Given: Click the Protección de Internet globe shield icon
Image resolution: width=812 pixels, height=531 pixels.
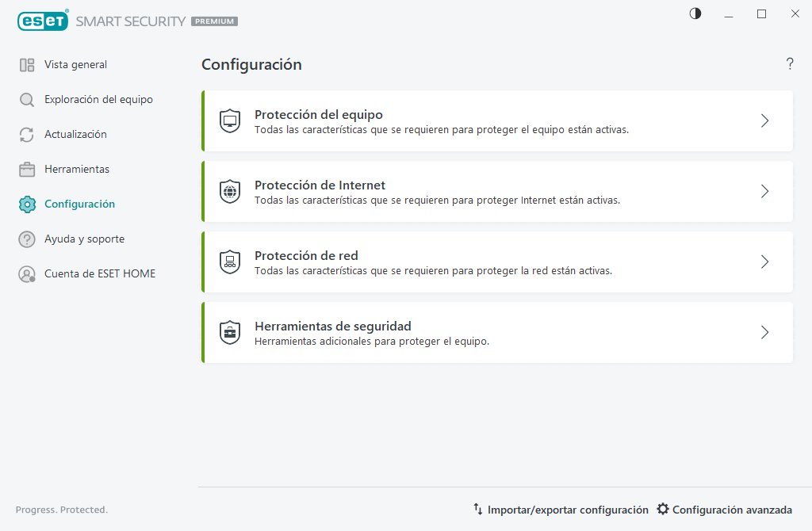Looking at the screenshot, I should [229, 191].
